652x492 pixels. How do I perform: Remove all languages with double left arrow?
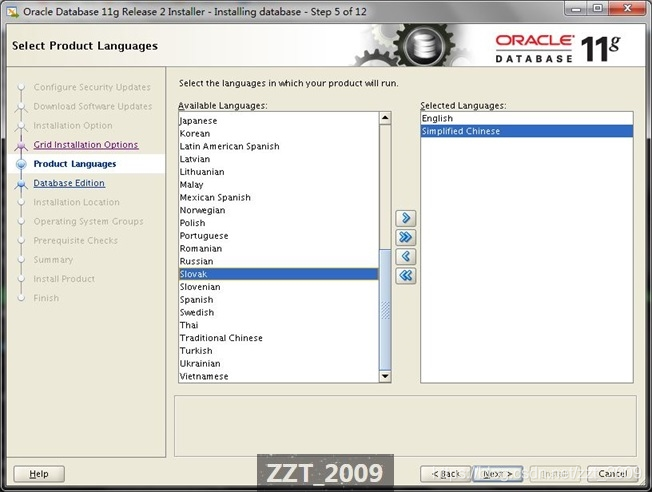click(x=405, y=275)
